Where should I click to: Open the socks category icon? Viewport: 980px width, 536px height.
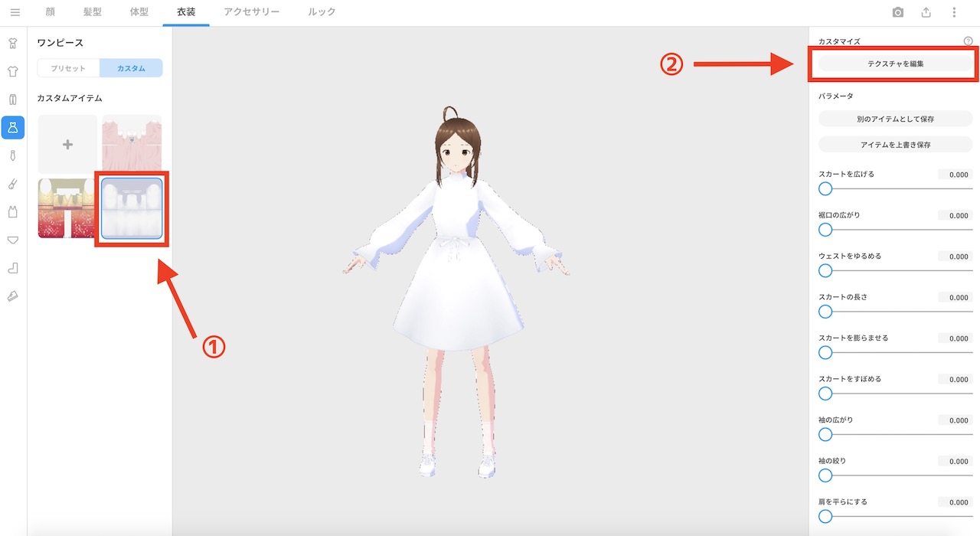click(x=12, y=269)
